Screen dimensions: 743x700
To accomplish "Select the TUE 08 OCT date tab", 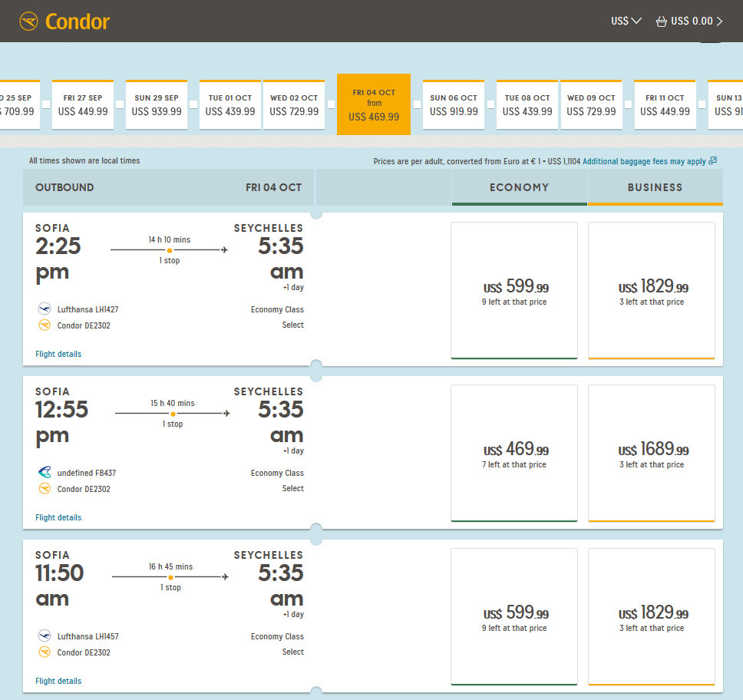I will tap(527, 104).
